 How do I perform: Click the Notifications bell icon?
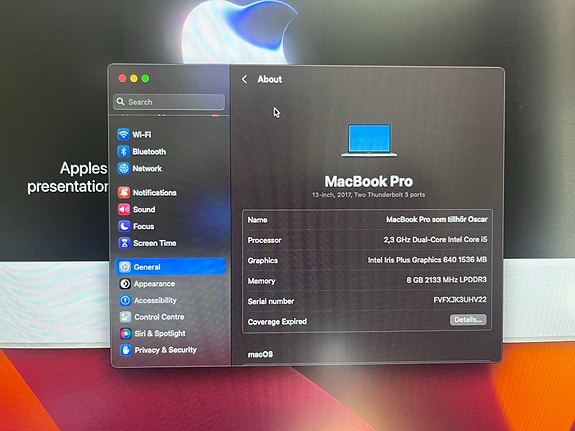click(124, 192)
